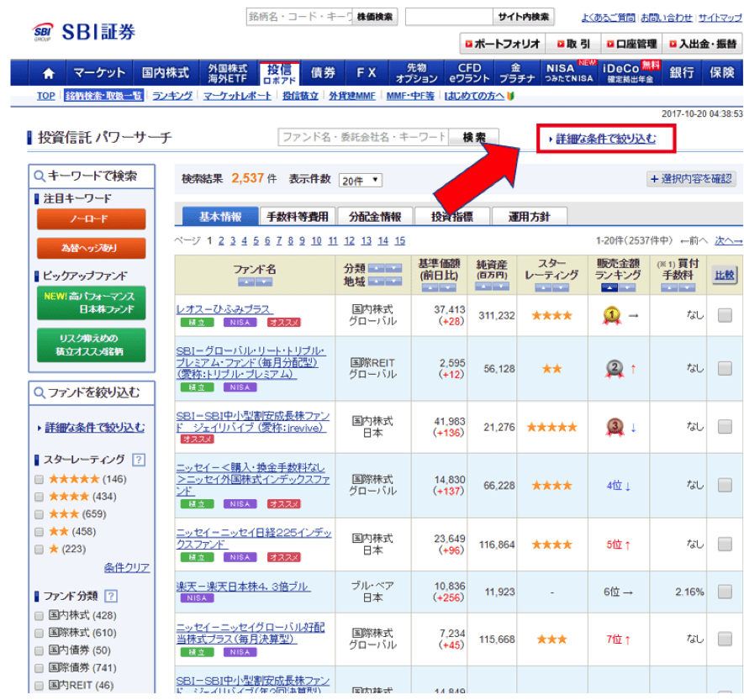Select compare checkbox for レオス－ひふみプラス
Screen dimensions: 744x700
tap(724, 316)
